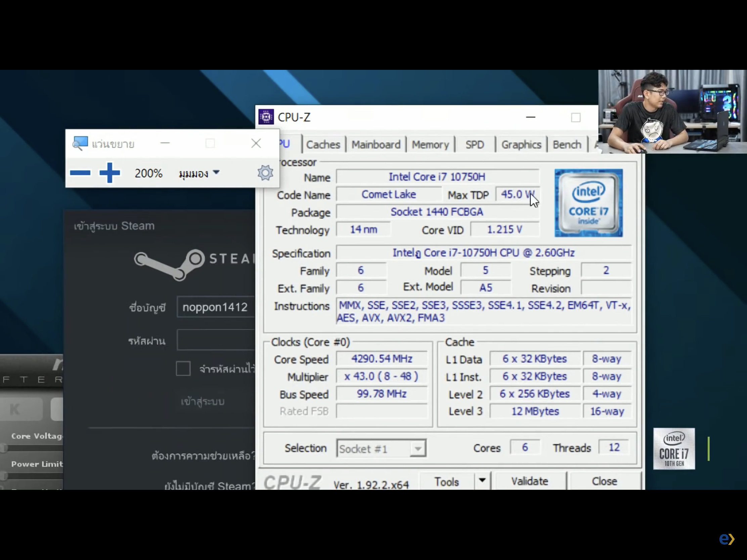Adjust the Core Voltage slider in Afterburner
The image size is (747, 560).
[x=32, y=448]
